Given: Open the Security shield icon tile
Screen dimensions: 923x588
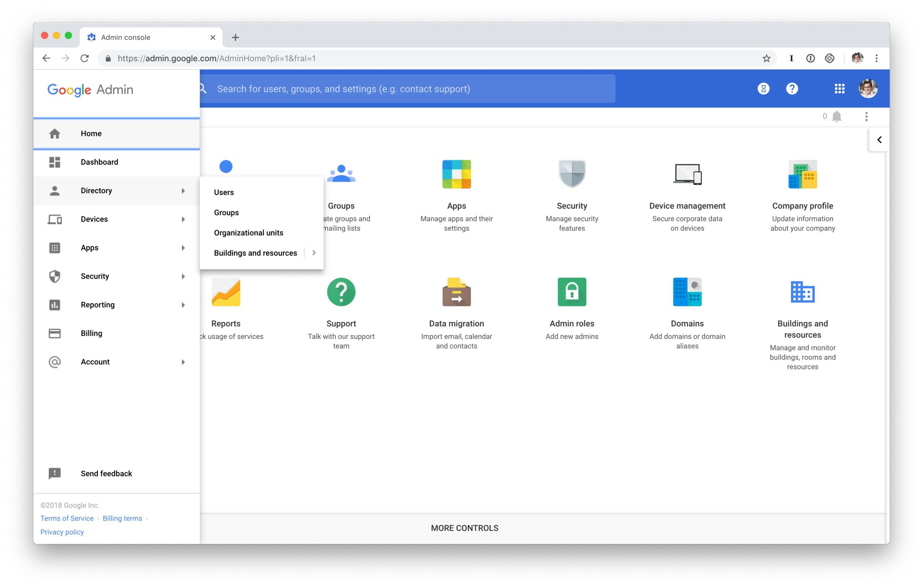Looking at the screenshot, I should [x=572, y=174].
